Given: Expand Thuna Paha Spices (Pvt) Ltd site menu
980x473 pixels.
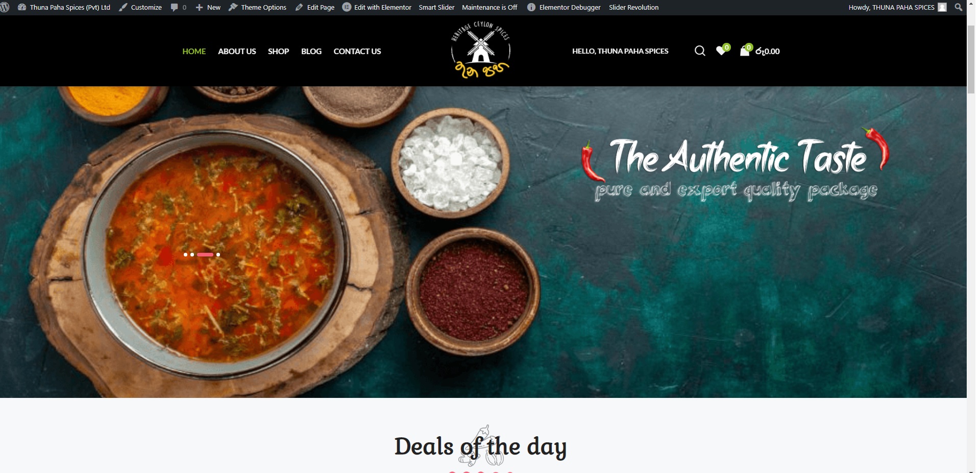Looking at the screenshot, I should point(64,7).
